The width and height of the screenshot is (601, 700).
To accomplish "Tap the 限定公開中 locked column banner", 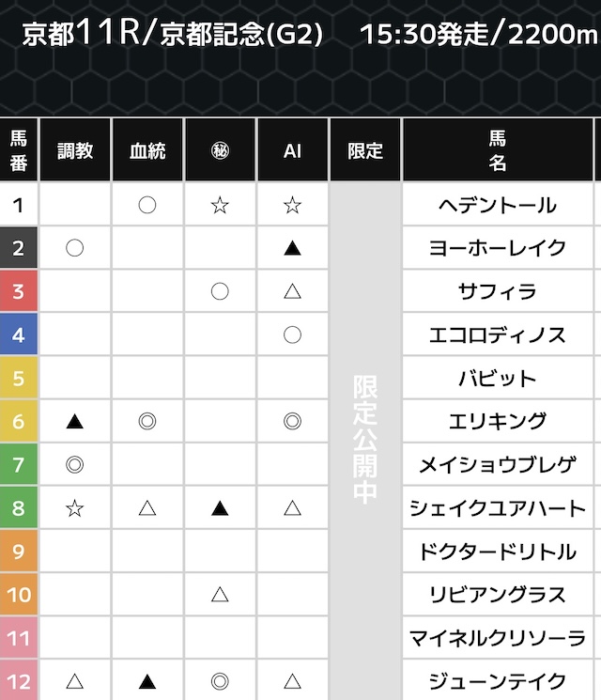I will click(x=365, y=440).
